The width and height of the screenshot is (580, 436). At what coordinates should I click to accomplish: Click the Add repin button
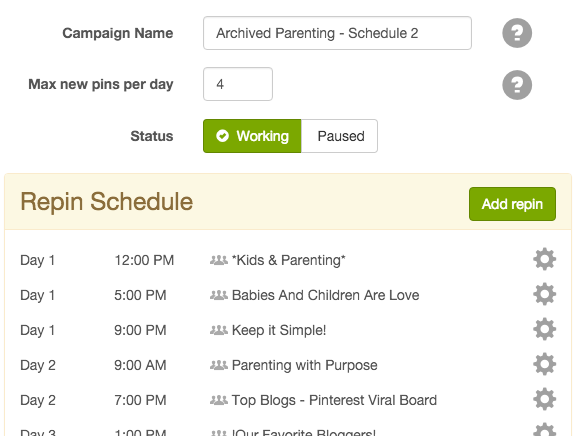(x=512, y=204)
